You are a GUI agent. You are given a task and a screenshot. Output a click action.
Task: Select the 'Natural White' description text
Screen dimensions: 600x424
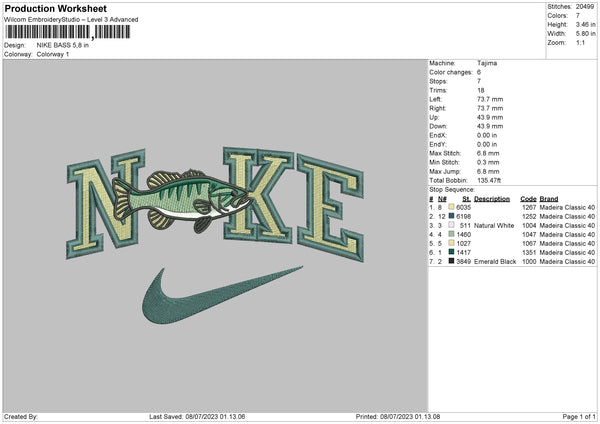(494, 226)
